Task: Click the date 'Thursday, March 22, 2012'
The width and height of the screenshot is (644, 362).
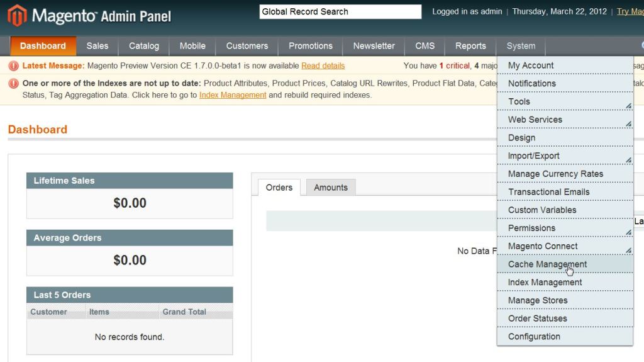Action: (x=559, y=11)
